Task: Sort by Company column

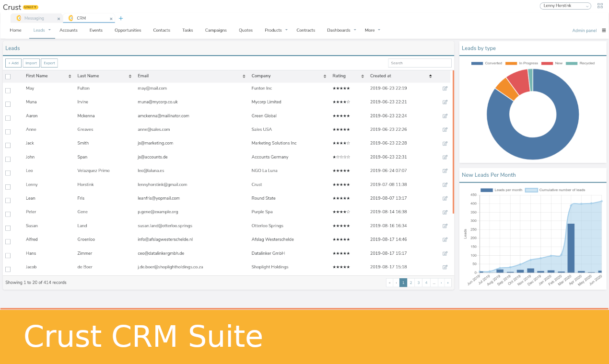Action: 325,76
